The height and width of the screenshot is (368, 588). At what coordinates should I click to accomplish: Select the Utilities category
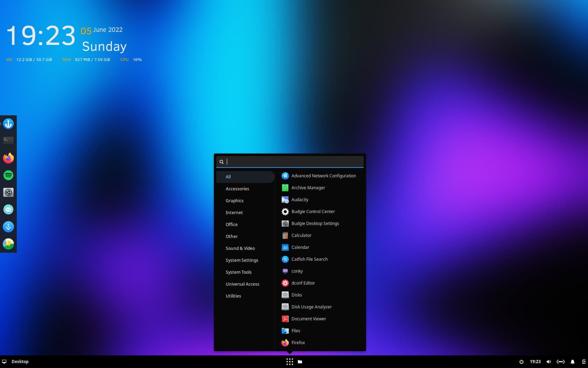[x=245, y=296]
